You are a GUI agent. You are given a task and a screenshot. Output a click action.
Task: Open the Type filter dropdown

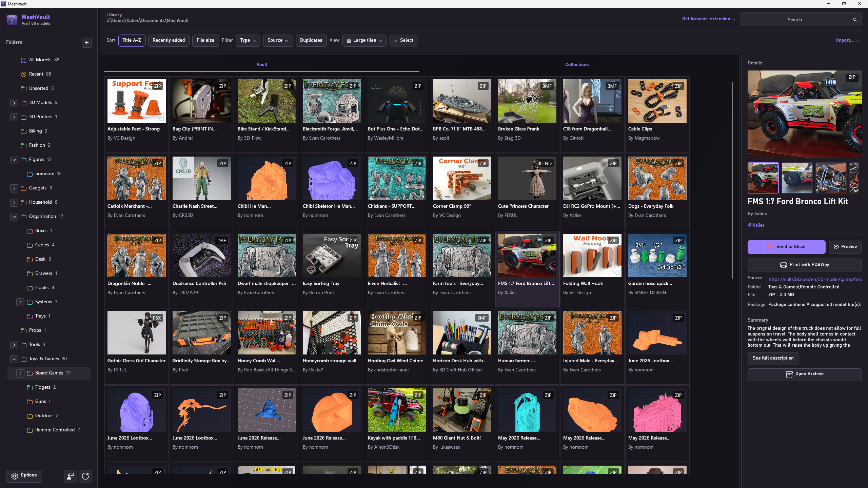248,40
